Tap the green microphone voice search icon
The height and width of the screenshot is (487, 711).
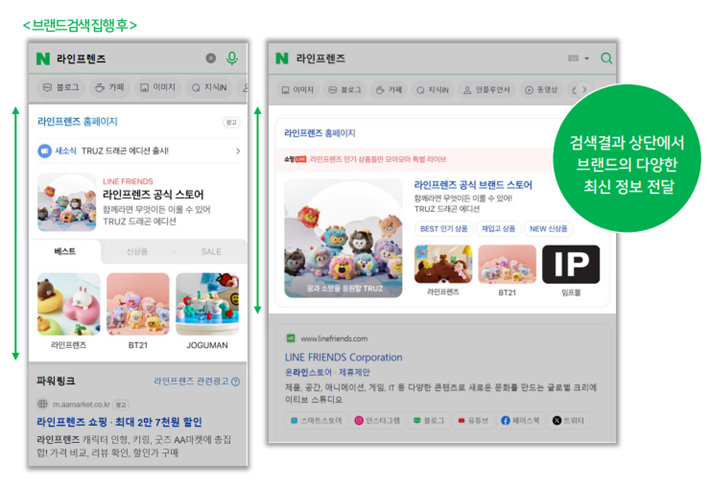(232, 58)
